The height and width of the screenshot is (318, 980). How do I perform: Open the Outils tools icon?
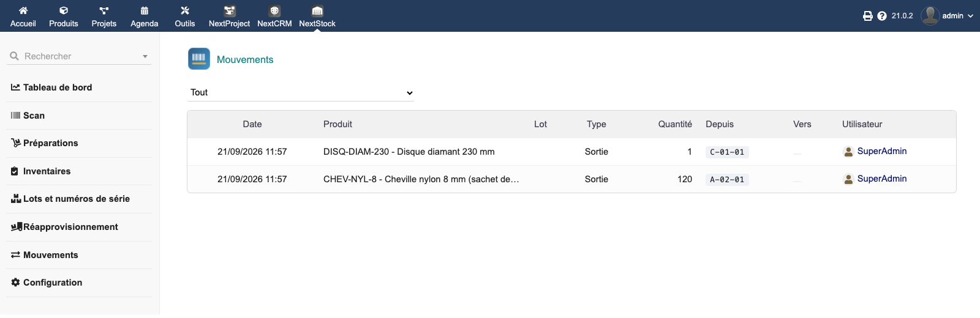185,10
